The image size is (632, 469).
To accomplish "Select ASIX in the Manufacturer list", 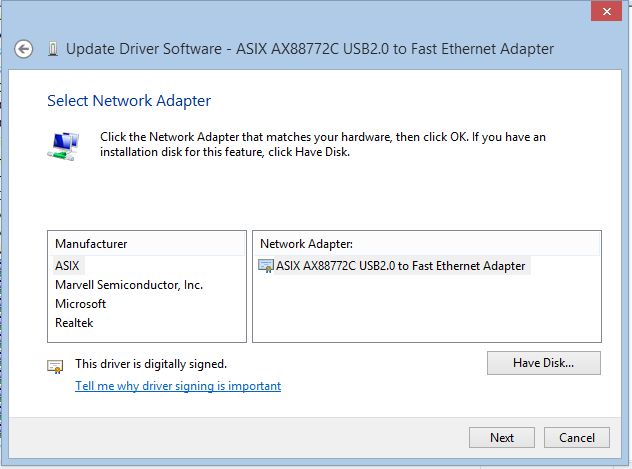I will (67, 266).
